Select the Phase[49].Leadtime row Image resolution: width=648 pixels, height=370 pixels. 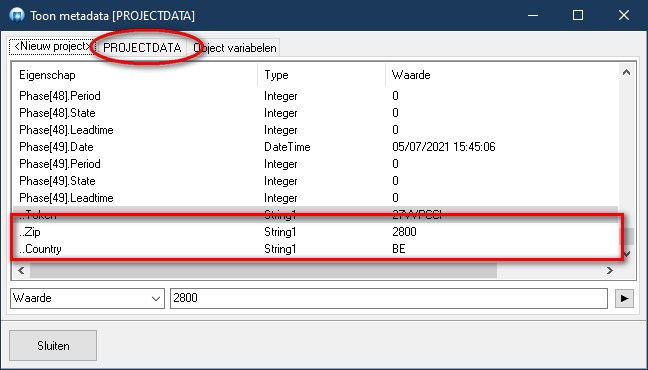pos(316,198)
